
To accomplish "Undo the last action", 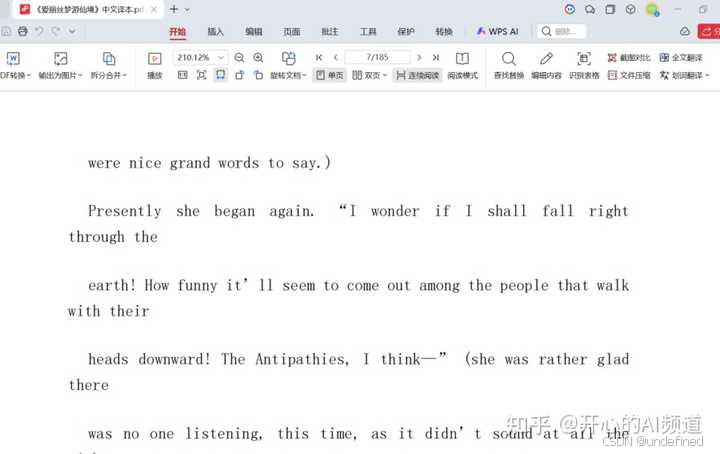I will click(39, 31).
